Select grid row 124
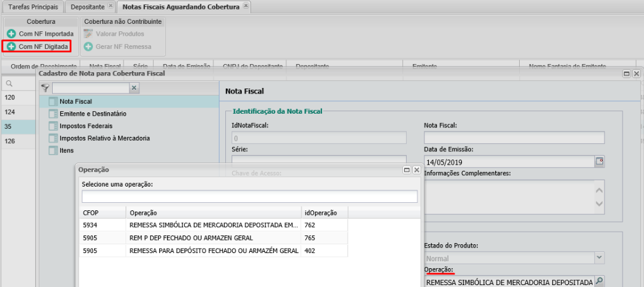Viewport: 644px width, 287px height. coord(18,112)
